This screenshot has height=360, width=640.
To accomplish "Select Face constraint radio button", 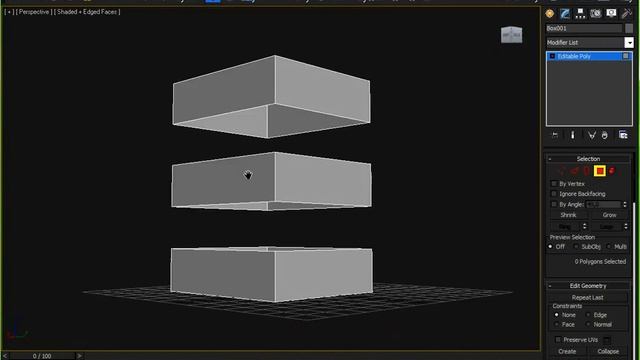I will point(556,324).
